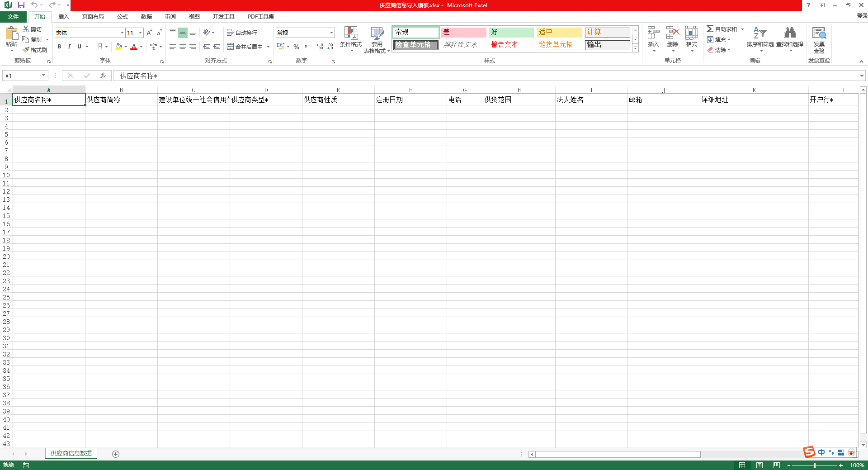Open the font name dropdown (宋体)
868x470 pixels.
coord(122,33)
